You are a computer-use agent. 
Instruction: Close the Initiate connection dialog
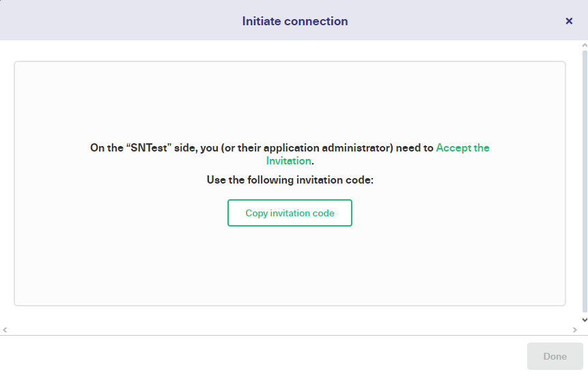[x=569, y=21]
